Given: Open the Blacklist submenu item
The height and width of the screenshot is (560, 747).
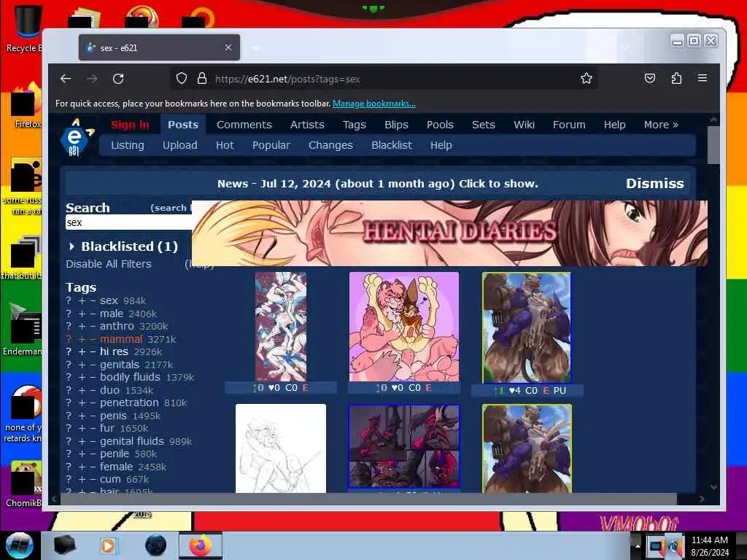Looking at the screenshot, I should pos(392,145).
